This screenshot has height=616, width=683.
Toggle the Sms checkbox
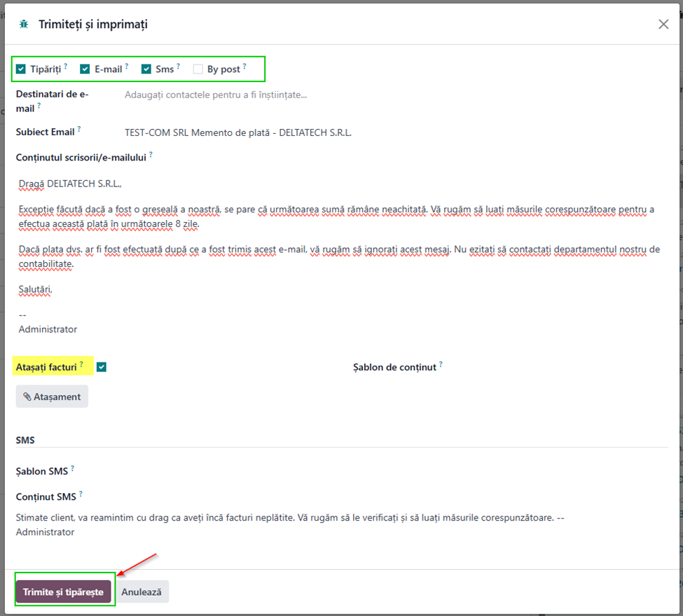point(146,69)
